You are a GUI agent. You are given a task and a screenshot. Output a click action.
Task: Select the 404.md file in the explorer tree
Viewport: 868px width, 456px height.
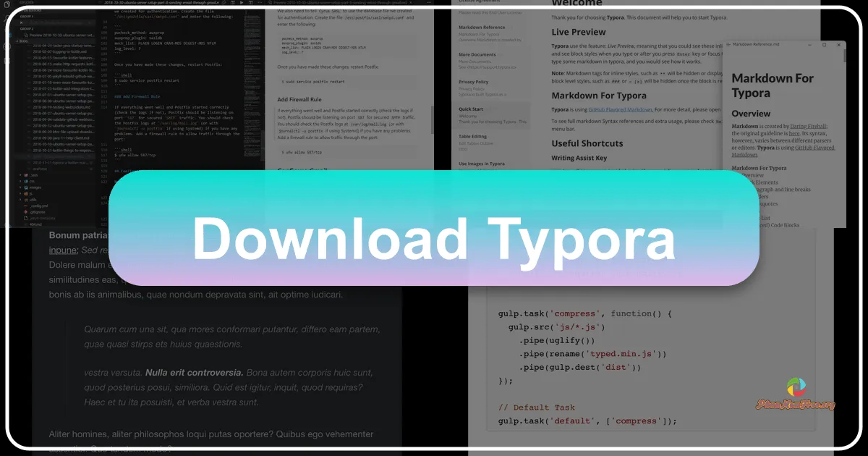point(36,224)
